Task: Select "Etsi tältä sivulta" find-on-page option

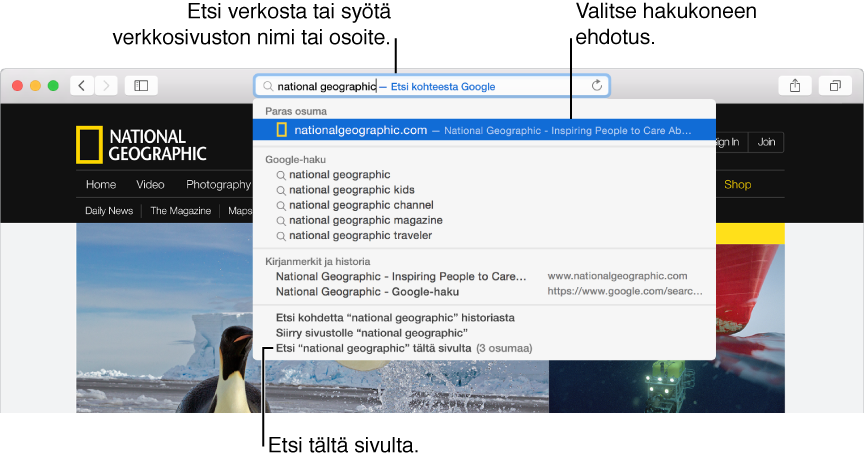Action: pyautogui.click(x=373, y=348)
